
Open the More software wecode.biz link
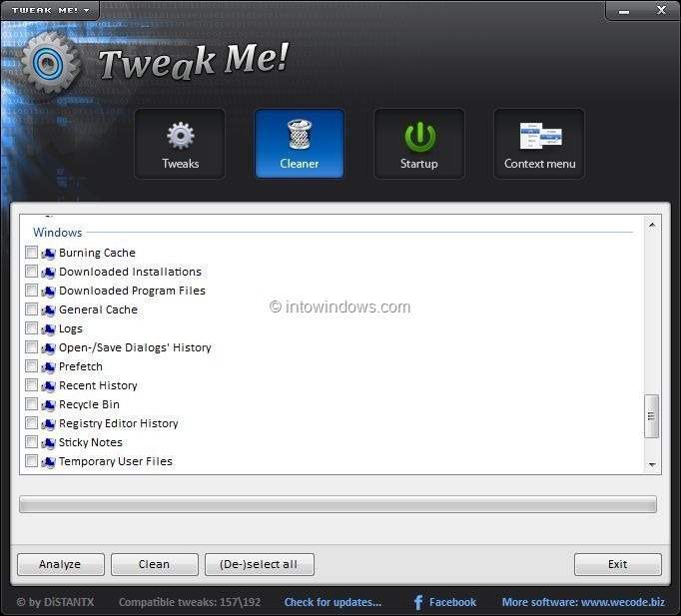[x=583, y=602]
